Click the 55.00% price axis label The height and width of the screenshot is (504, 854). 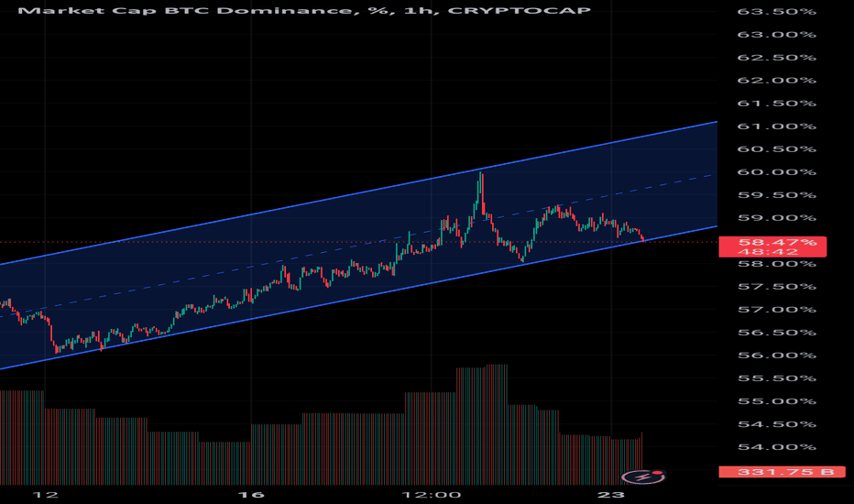point(777,401)
